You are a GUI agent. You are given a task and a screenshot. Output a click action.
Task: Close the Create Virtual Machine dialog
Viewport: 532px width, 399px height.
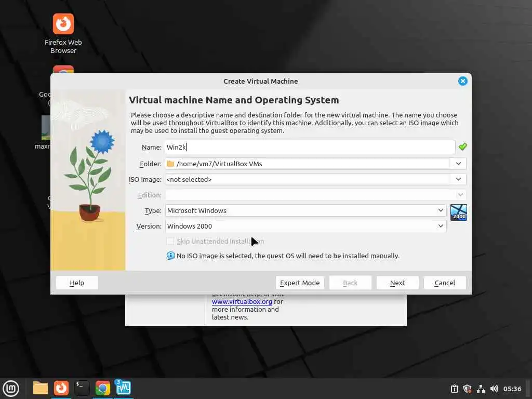pos(462,81)
